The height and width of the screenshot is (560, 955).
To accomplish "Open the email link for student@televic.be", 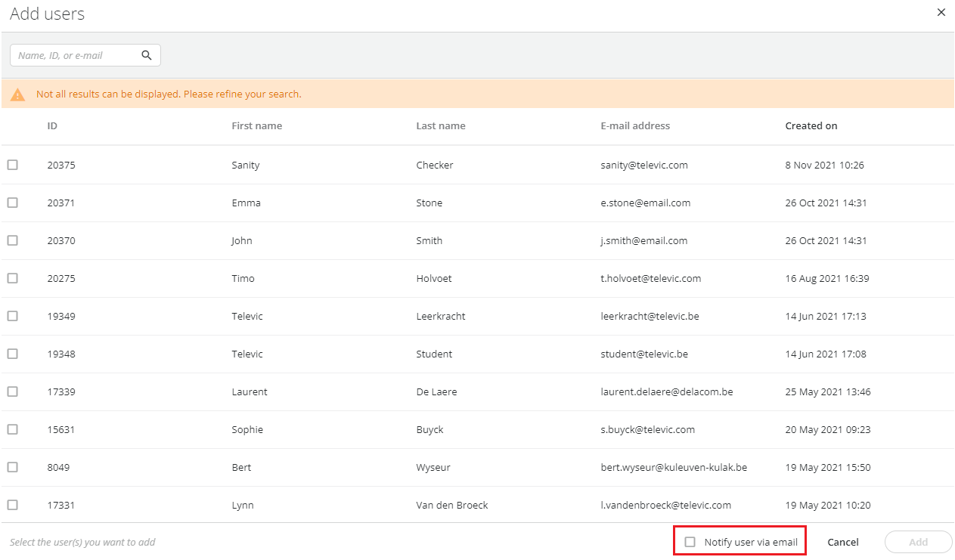I will 644,354.
